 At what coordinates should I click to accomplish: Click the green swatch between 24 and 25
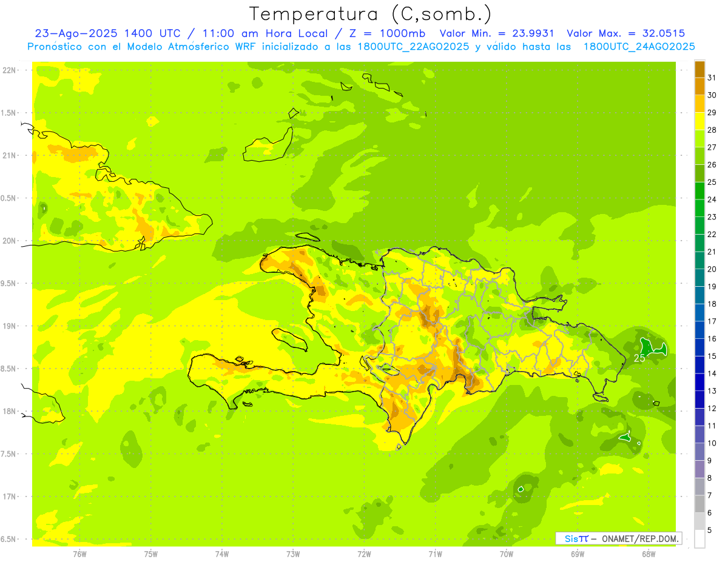tap(699, 190)
